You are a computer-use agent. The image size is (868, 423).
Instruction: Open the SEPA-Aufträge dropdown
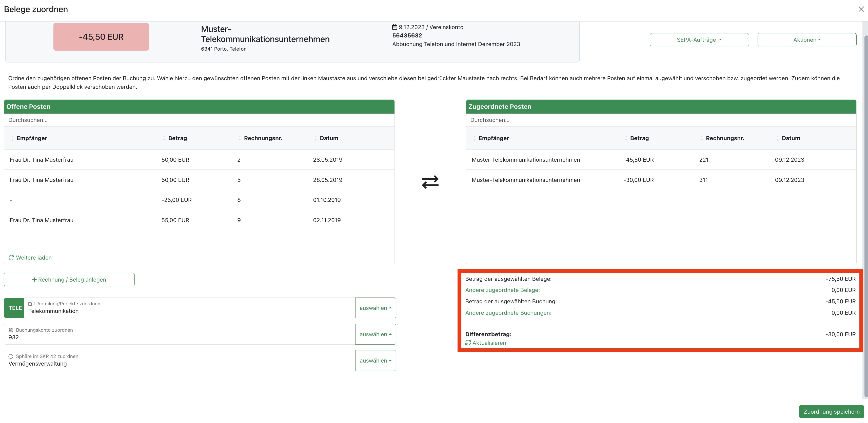click(x=699, y=40)
